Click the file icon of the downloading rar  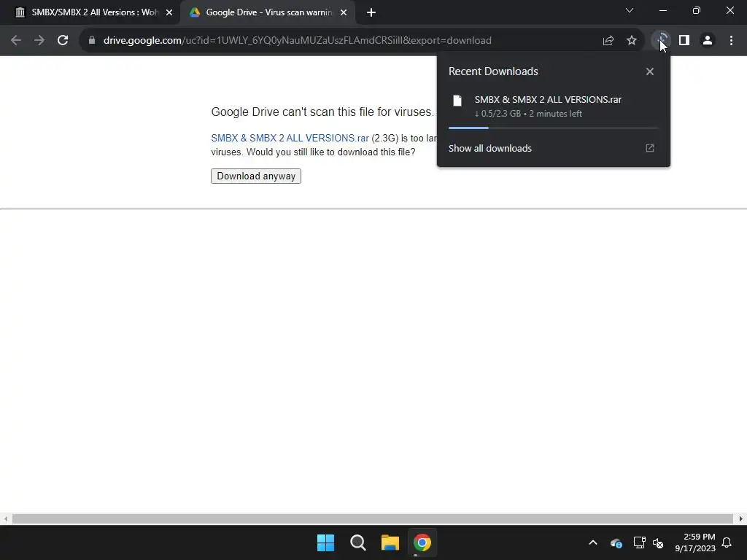click(457, 101)
